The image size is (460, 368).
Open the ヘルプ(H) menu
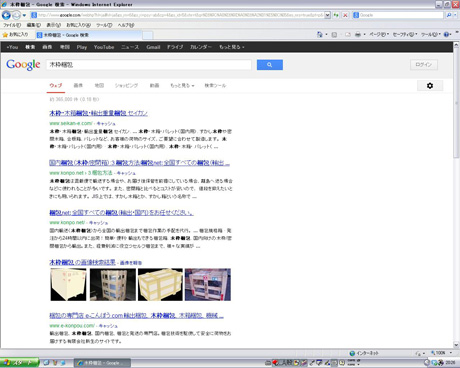pyautogui.click(x=126, y=25)
